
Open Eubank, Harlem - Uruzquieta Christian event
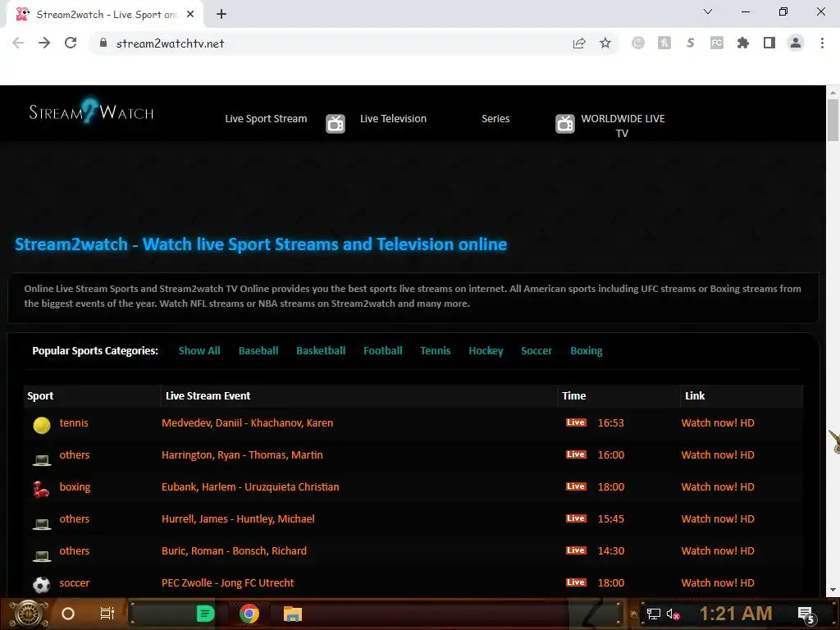pos(250,487)
